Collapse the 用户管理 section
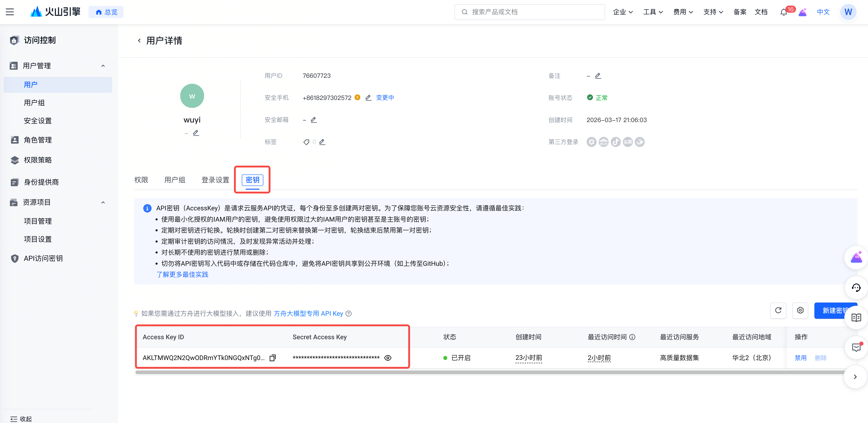This screenshot has height=423, width=868. click(103, 66)
